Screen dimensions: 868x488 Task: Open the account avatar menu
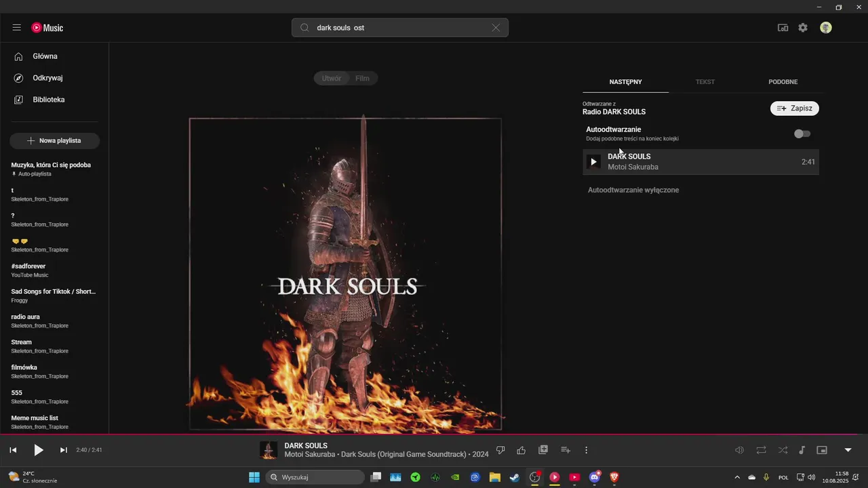point(826,28)
